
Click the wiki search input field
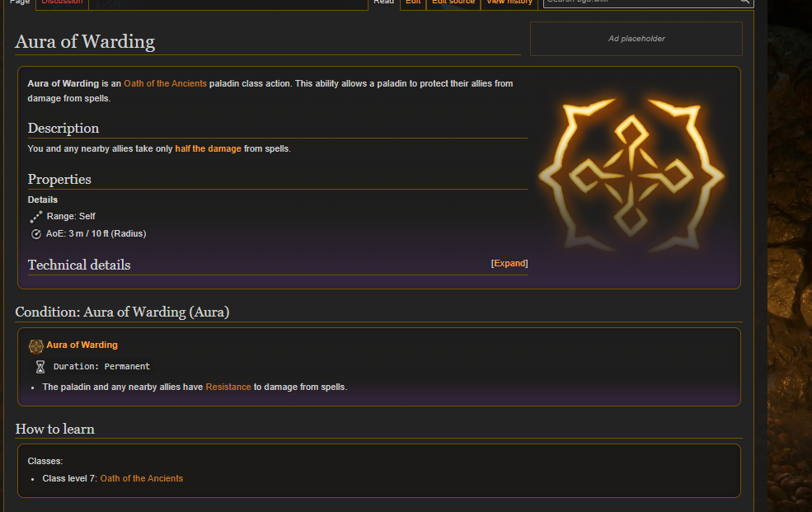click(x=641, y=2)
